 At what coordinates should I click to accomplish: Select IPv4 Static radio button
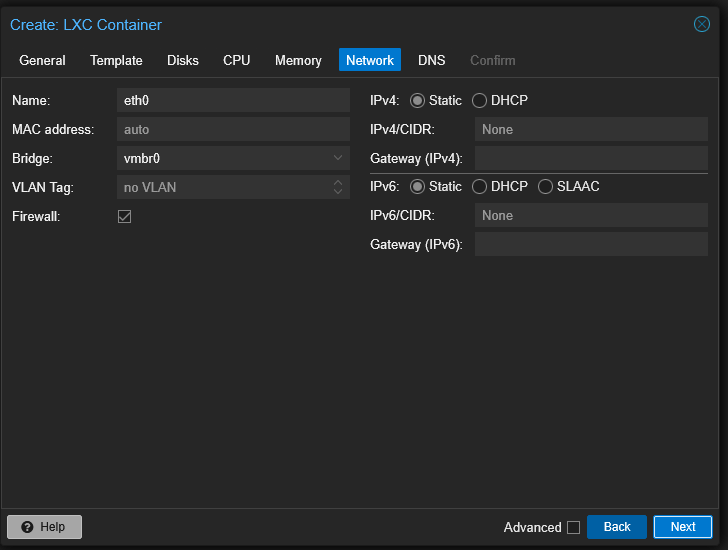pyautogui.click(x=417, y=101)
